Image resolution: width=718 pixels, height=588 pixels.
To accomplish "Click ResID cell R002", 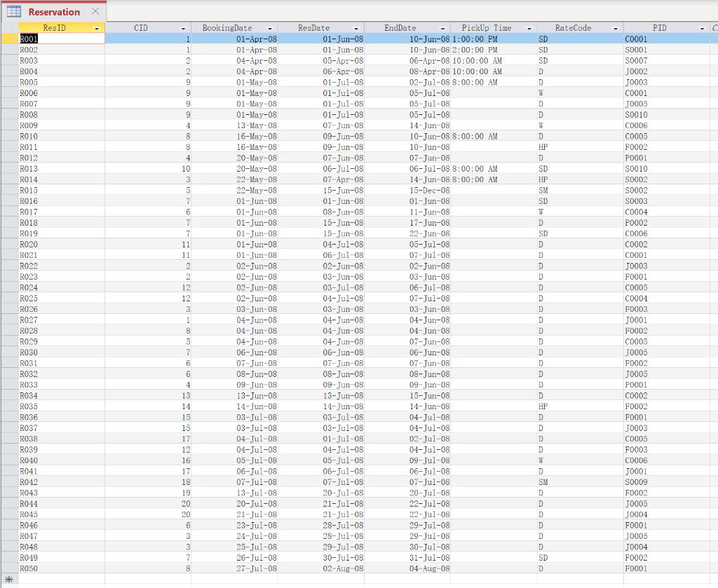I will click(x=62, y=50).
